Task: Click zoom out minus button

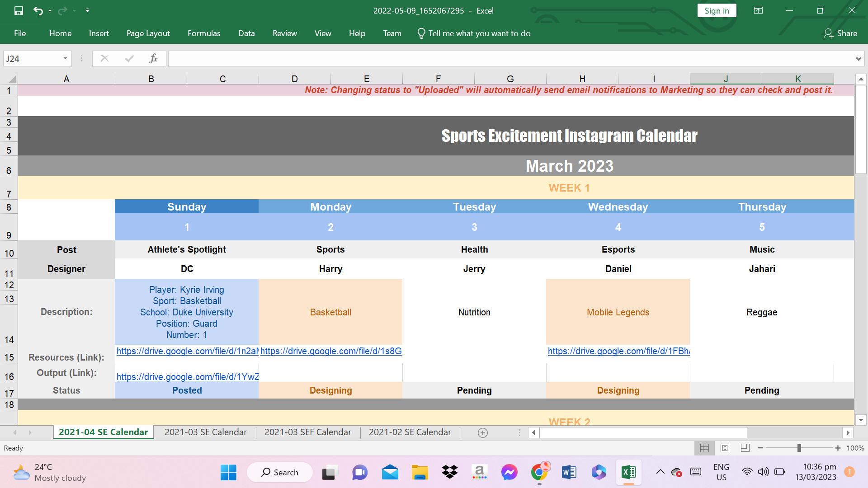Action: [x=761, y=448]
